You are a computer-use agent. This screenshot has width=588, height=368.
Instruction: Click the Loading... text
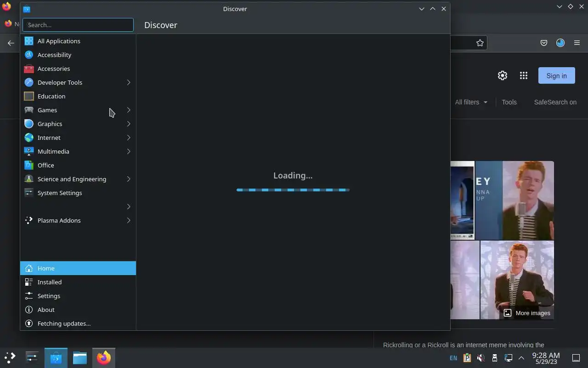point(293,175)
